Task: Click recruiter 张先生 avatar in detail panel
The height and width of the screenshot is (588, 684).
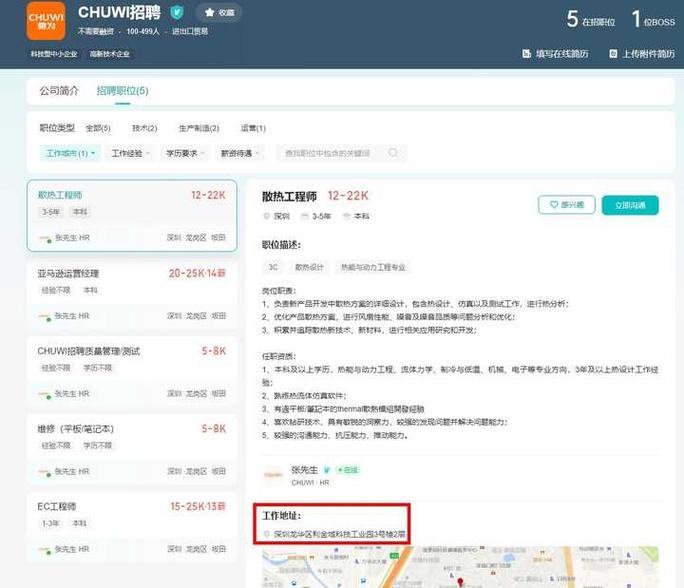Action: [274, 475]
